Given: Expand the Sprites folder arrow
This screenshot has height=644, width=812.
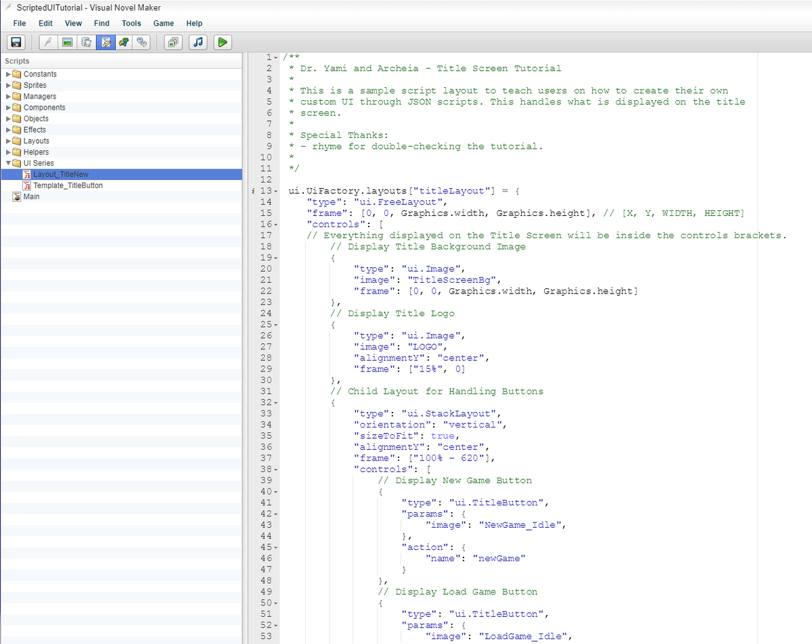Looking at the screenshot, I should tap(8, 85).
